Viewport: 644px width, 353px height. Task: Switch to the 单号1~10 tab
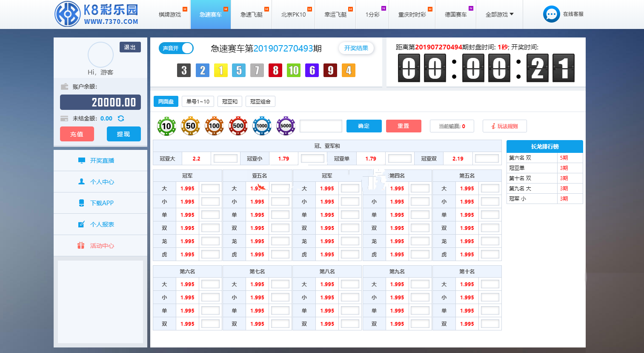(x=198, y=101)
